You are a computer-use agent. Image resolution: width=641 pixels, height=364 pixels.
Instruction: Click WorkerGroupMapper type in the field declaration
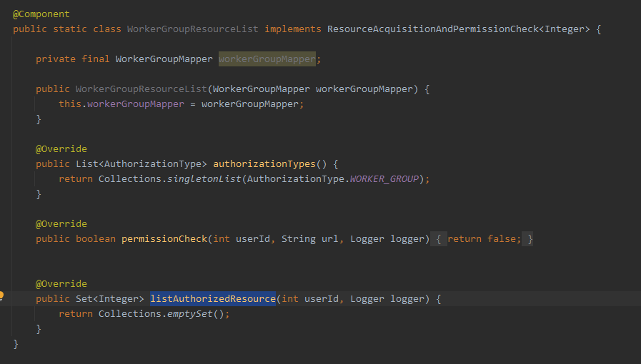pyautogui.click(x=164, y=59)
